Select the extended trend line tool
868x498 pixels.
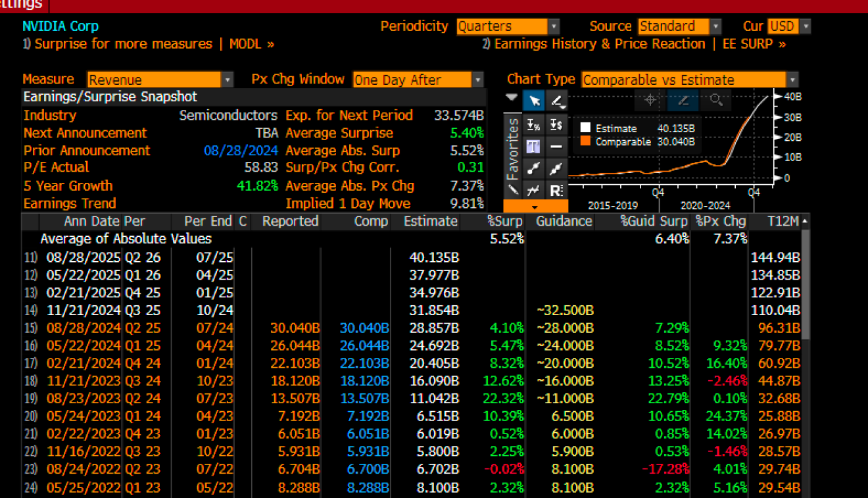556,168
